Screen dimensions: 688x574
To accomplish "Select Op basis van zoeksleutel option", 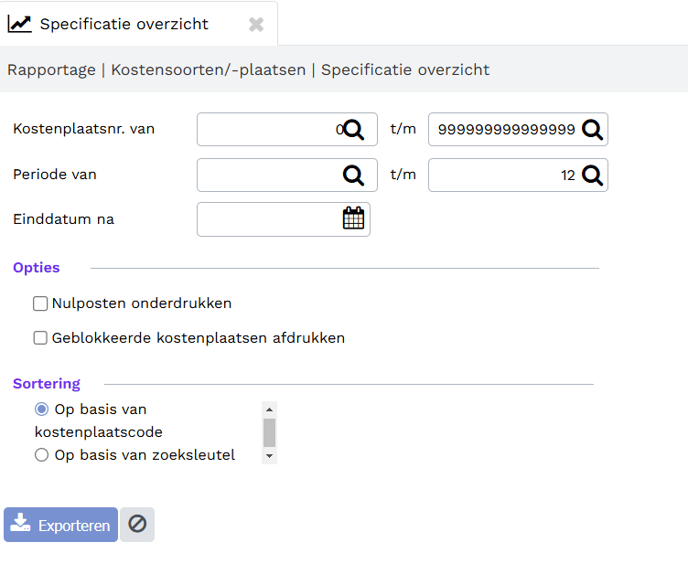I will (42, 455).
